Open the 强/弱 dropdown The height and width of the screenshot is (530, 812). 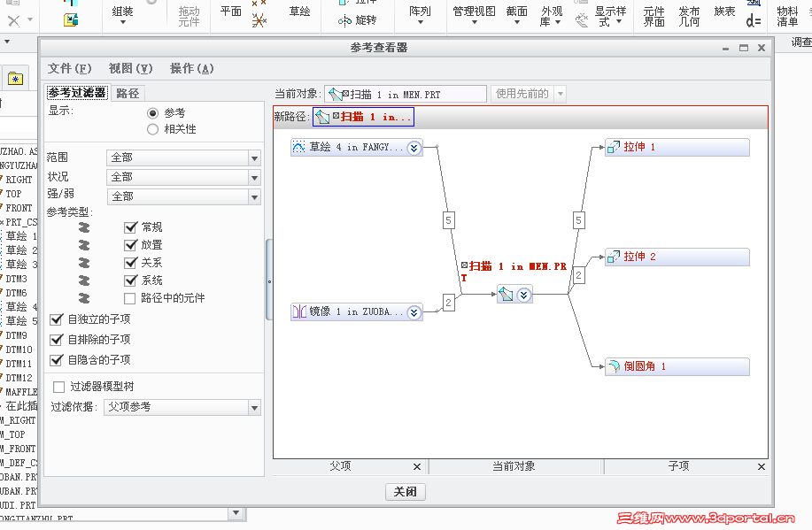[x=183, y=196]
